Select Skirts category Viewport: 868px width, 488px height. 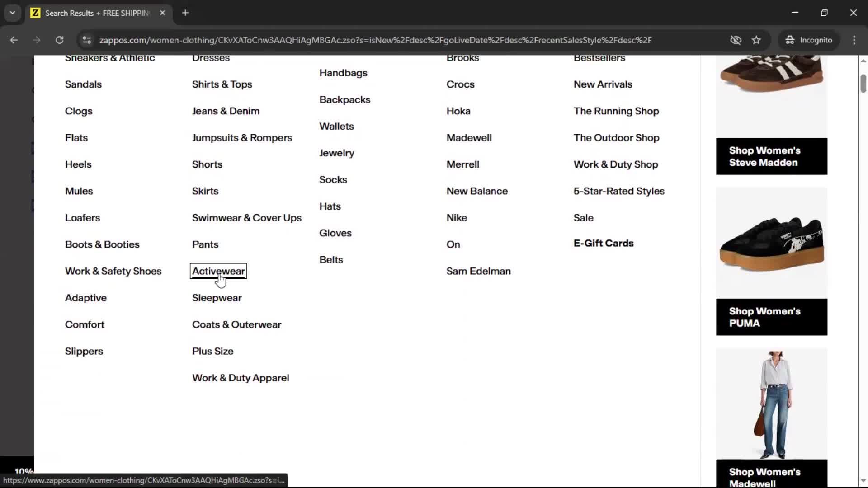[205, 191]
